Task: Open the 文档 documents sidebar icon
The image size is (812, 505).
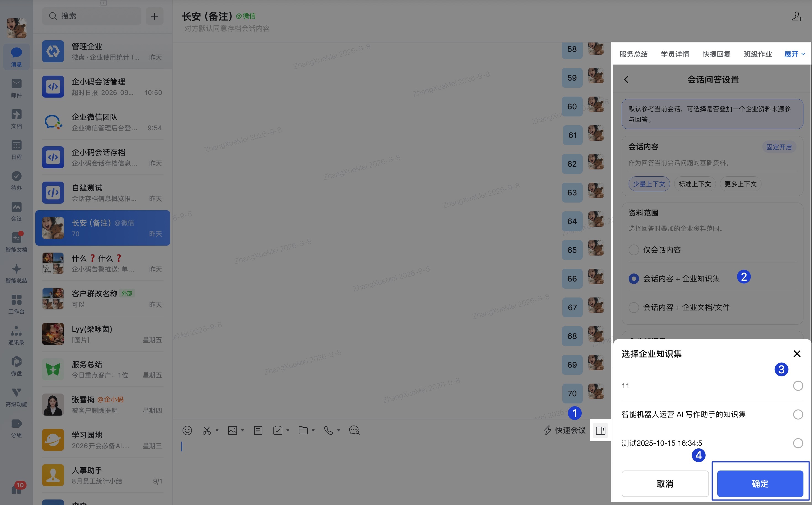Action: click(x=16, y=119)
